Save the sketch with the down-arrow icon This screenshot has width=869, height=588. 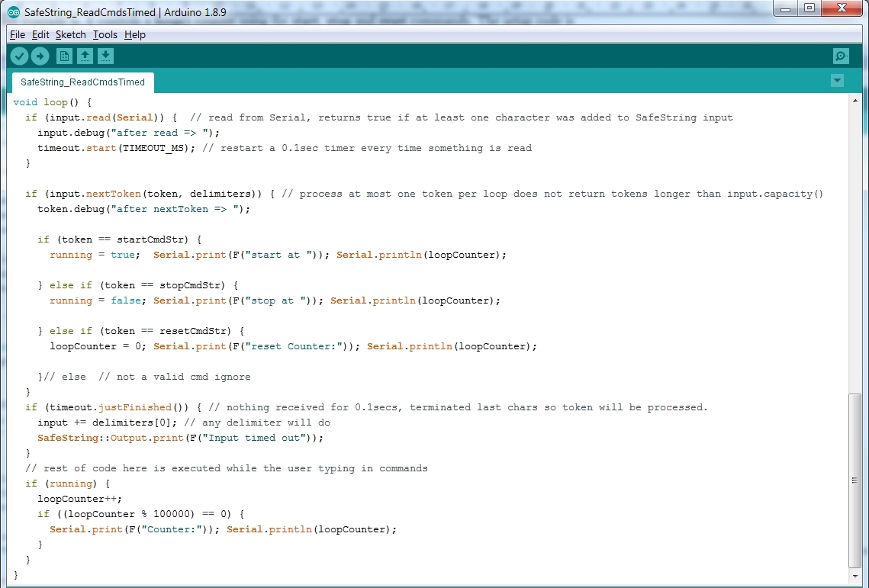106,56
